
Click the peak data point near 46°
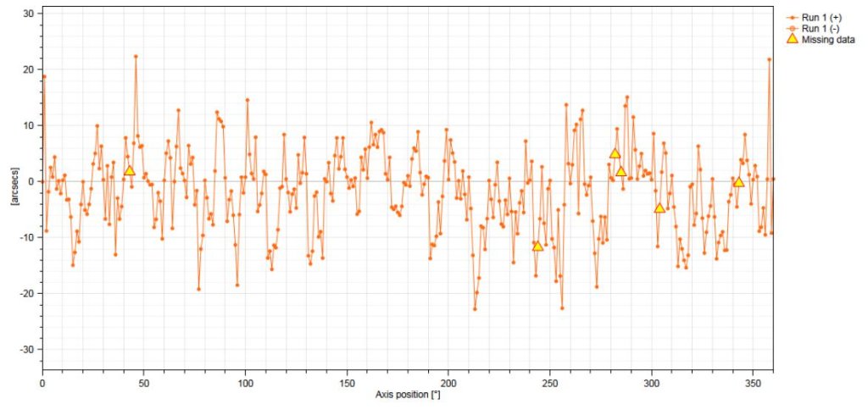point(136,57)
